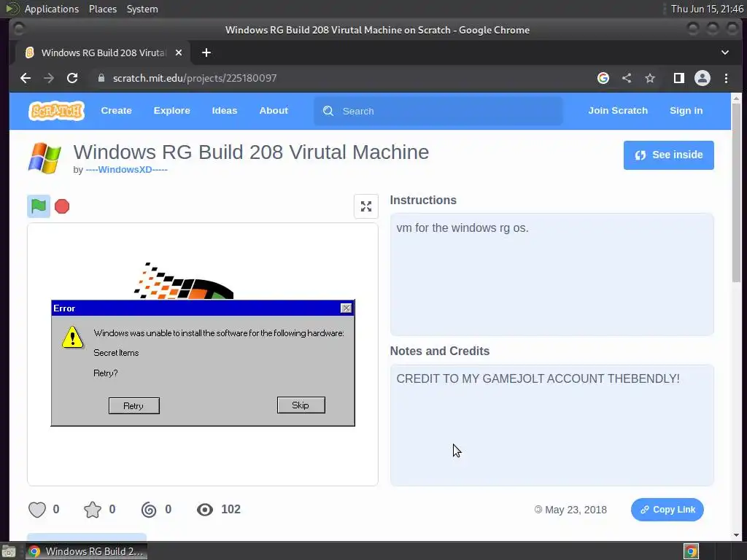Screen dimensions: 747x560
Task: Reload the page
Action: pyautogui.click(x=72, y=78)
